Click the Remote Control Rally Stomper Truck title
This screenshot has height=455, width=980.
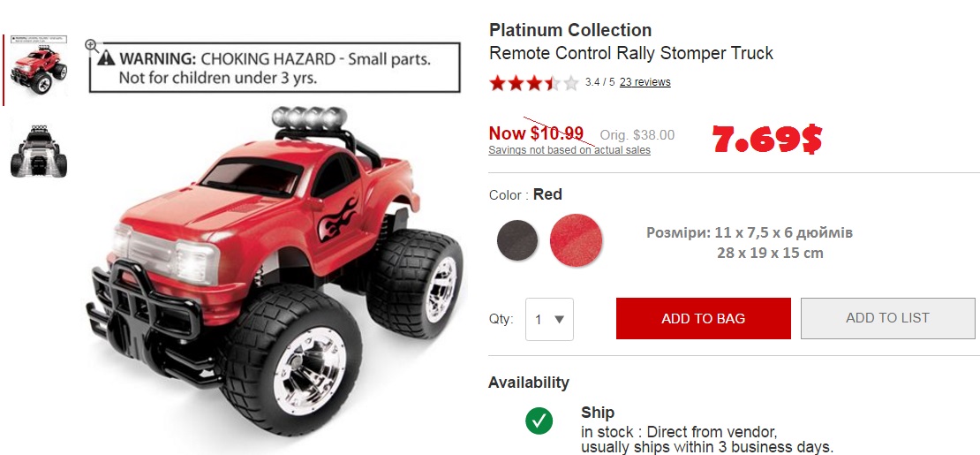click(x=630, y=53)
